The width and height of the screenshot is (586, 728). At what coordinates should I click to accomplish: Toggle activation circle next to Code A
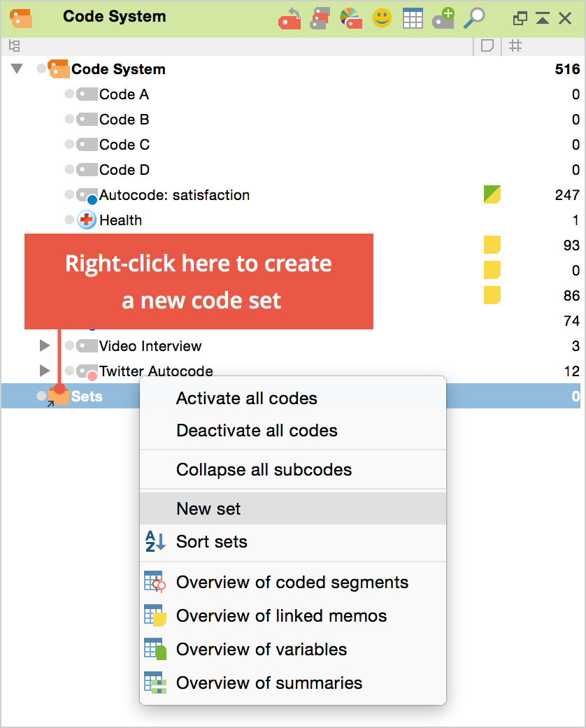[69, 94]
